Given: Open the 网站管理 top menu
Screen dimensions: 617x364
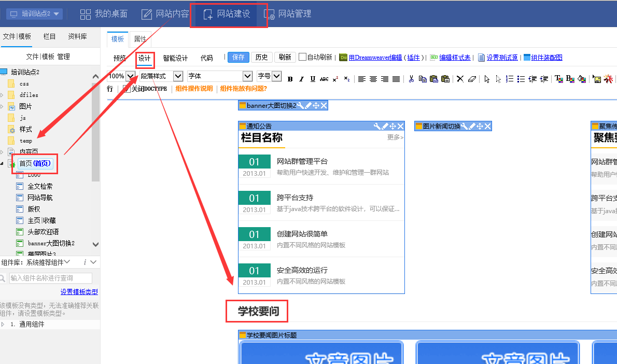Looking at the screenshot, I should [x=288, y=14].
